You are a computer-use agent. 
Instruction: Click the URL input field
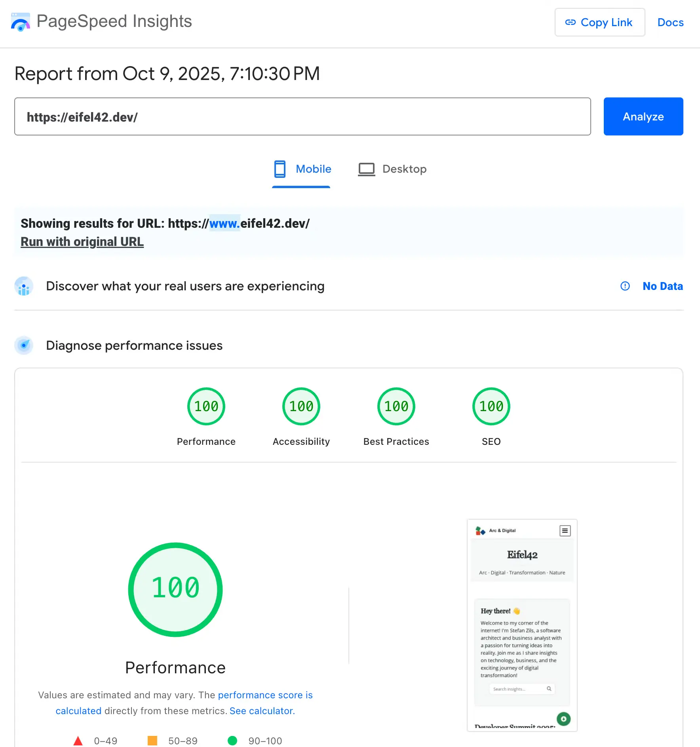[302, 117]
